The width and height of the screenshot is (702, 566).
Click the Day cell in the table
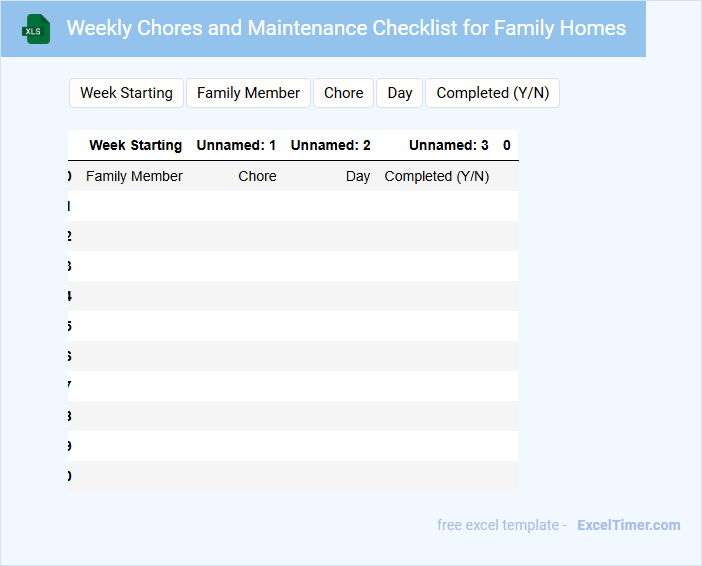pos(358,176)
